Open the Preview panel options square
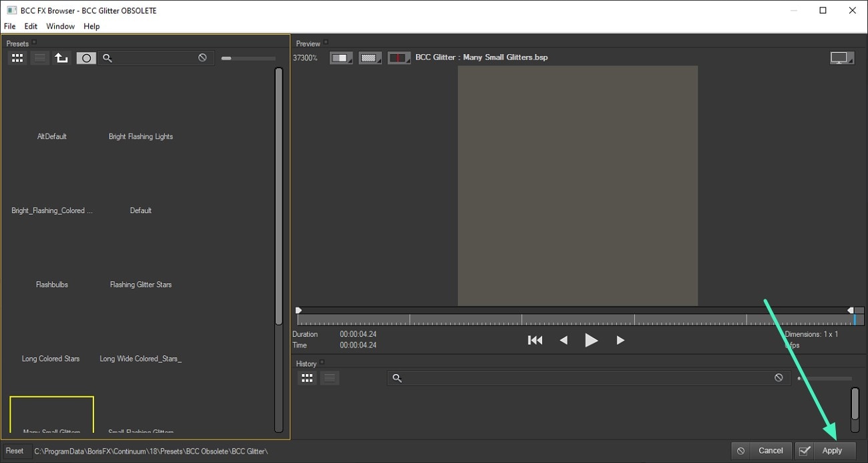The height and width of the screenshot is (463, 868). [326, 43]
